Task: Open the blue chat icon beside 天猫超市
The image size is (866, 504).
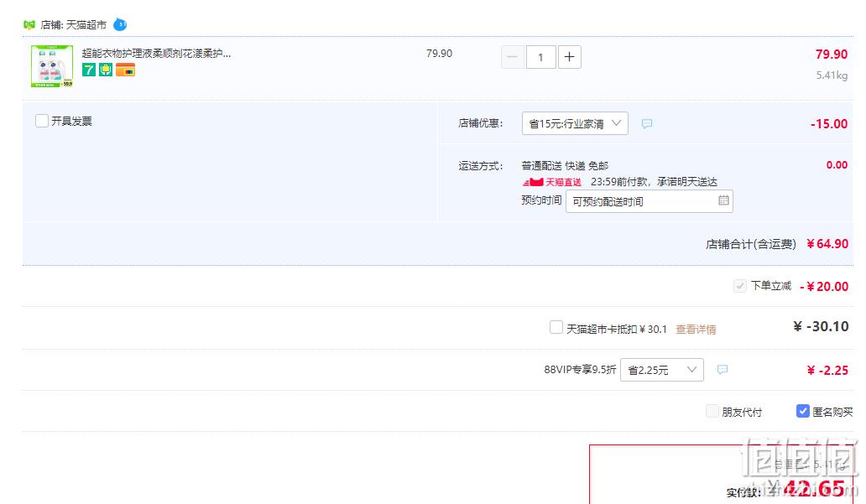Action: pyautogui.click(x=120, y=25)
